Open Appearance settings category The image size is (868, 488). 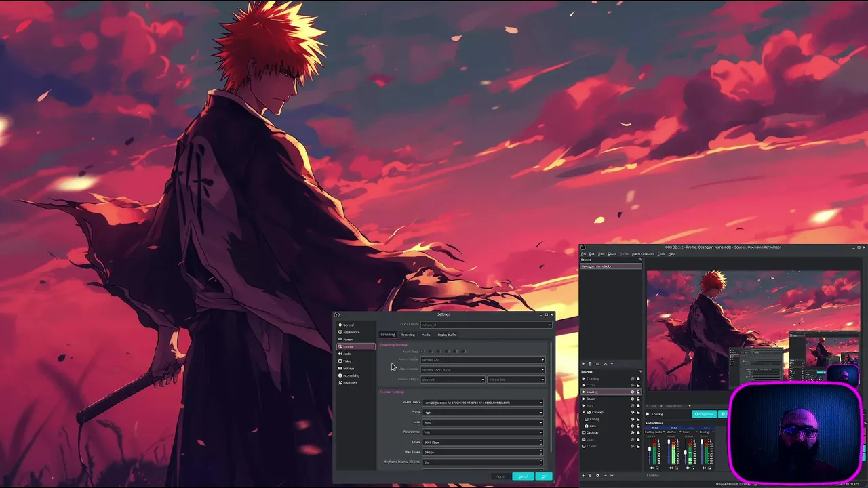[x=355, y=332]
